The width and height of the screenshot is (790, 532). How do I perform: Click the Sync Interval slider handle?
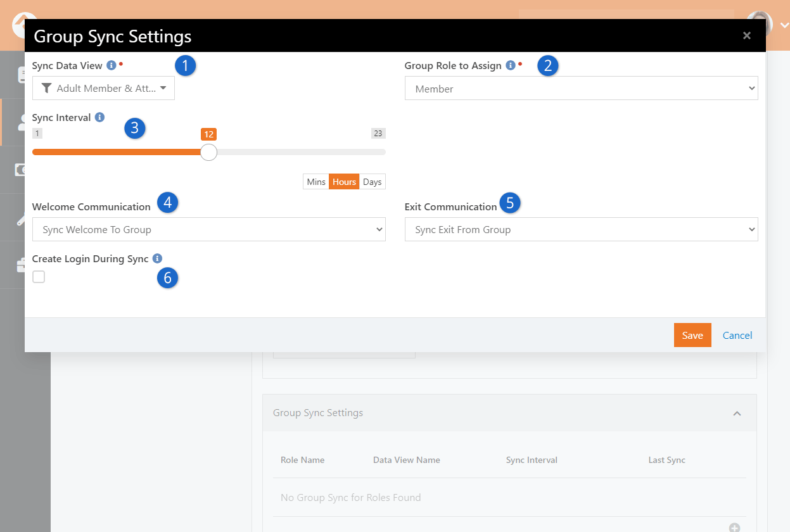click(208, 152)
